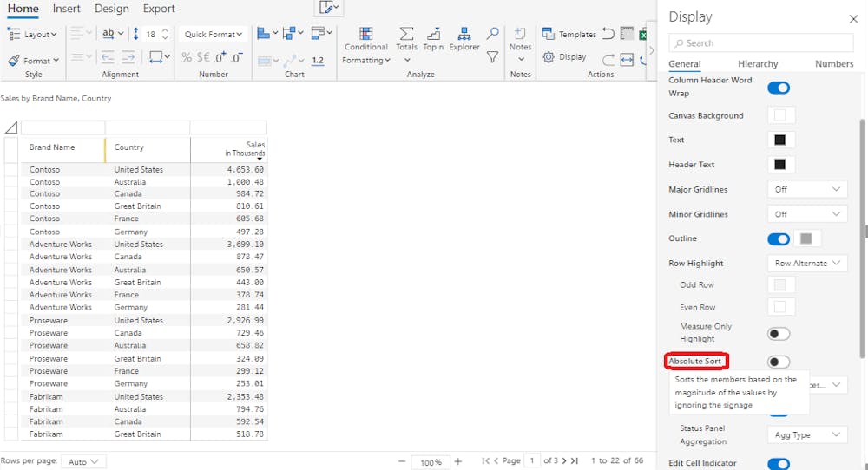Open the Layout menu in the Style group
Viewport: 868px width, 470px height.
32,35
